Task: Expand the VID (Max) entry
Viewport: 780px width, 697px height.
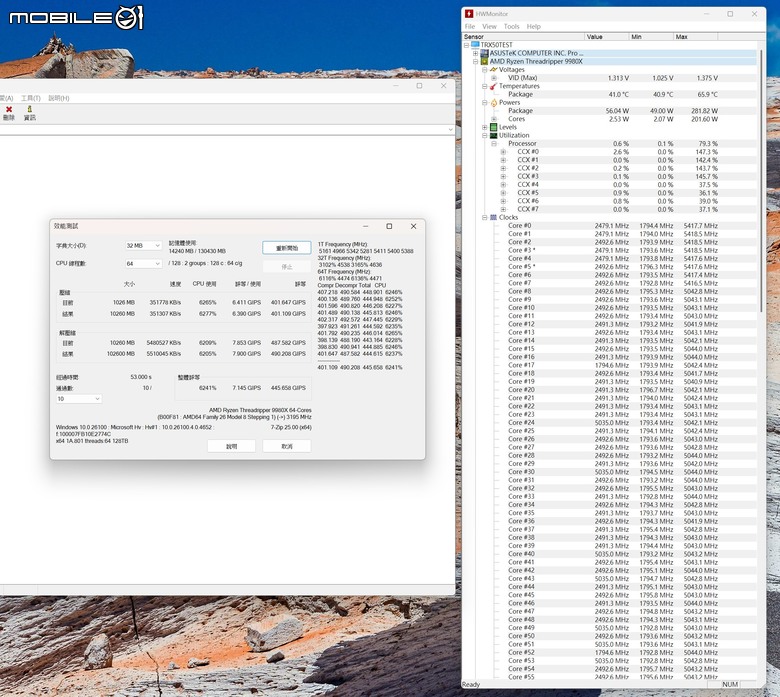Action: pos(494,78)
